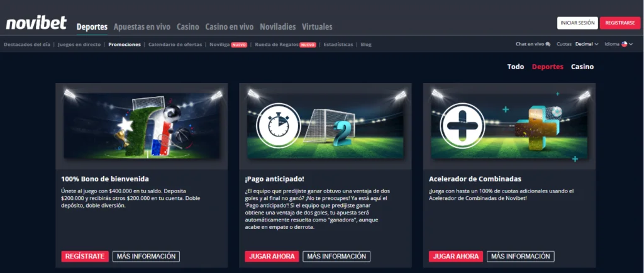Click the NUEVO badge beside Noviliga
This screenshot has height=273, width=644.
click(x=239, y=45)
